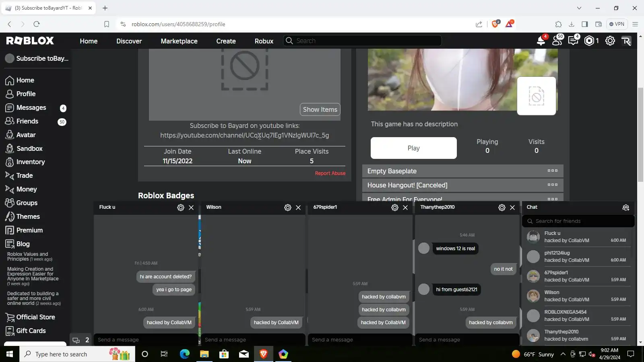
Task: Open settings for Fluck u chat
Action: [x=181, y=208]
